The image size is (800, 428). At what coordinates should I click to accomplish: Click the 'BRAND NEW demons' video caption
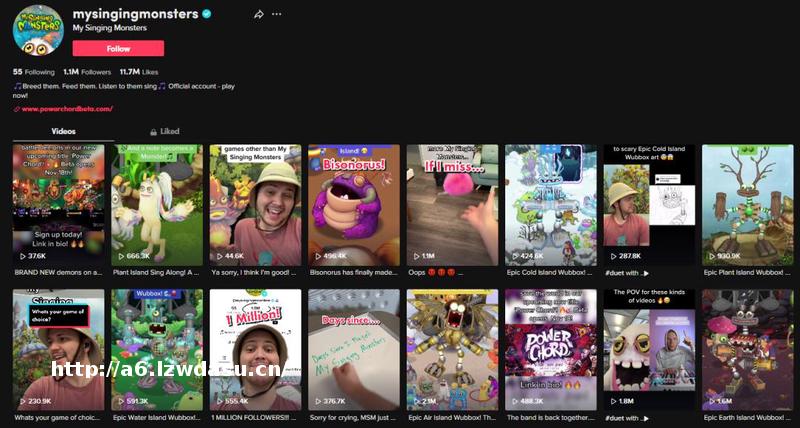(x=57, y=272)
